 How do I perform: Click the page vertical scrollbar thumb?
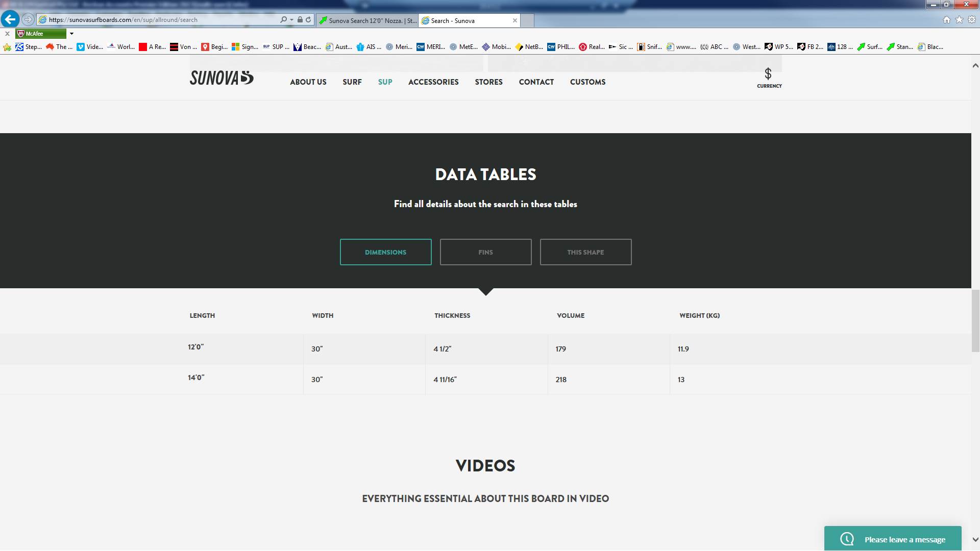pyautogui.click(x=975, y=320)
